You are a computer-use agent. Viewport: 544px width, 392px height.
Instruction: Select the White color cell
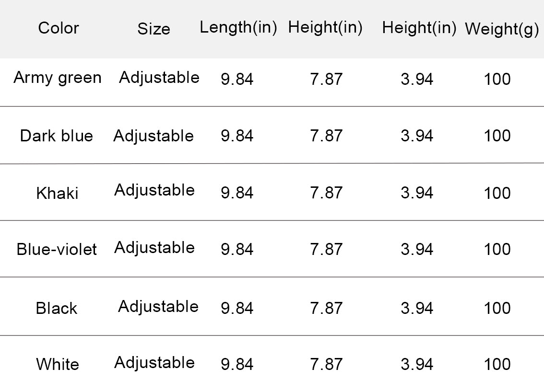(x=58, y=365)
